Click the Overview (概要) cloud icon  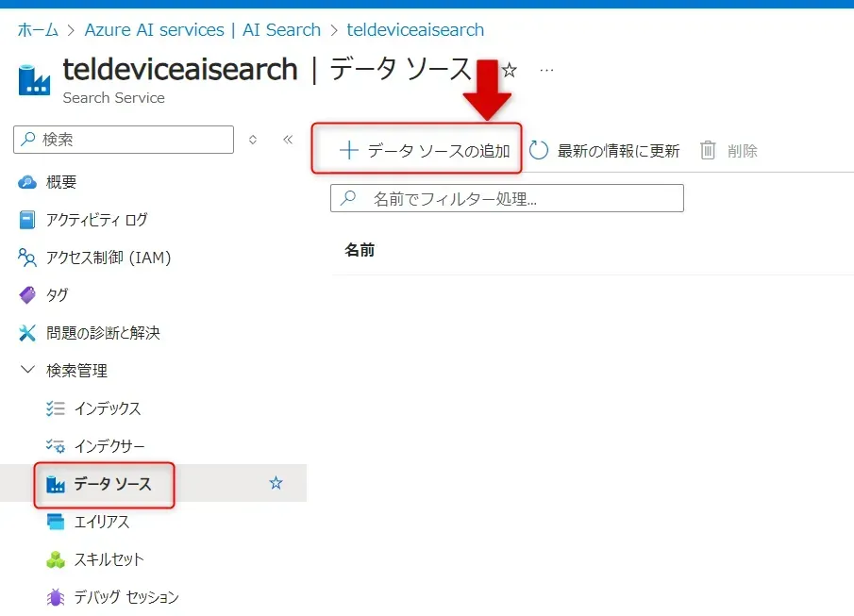(27, 182)
